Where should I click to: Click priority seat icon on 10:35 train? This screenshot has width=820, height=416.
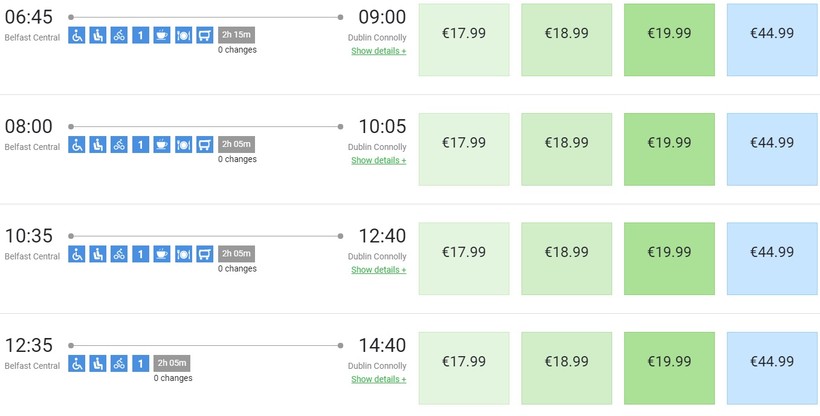click(98, 254)
